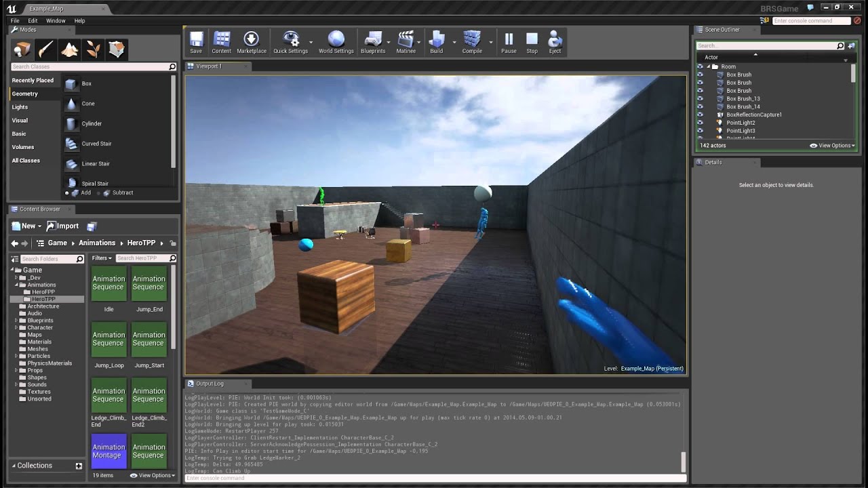Click the Build toolbar icon
This screenshot has width=868, height=488.
click(x=436, y=42)
